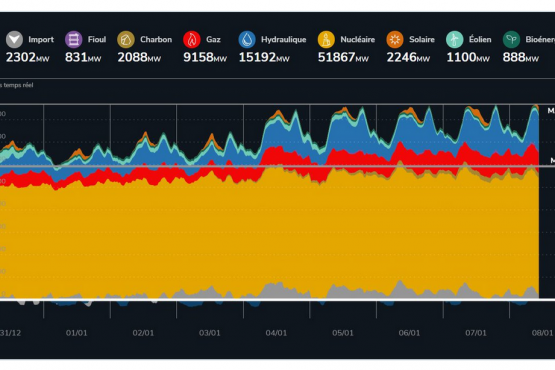This screenshot has height=370, width=555.
Task: Select the Charbon legend label
Action: click(156, 39)
